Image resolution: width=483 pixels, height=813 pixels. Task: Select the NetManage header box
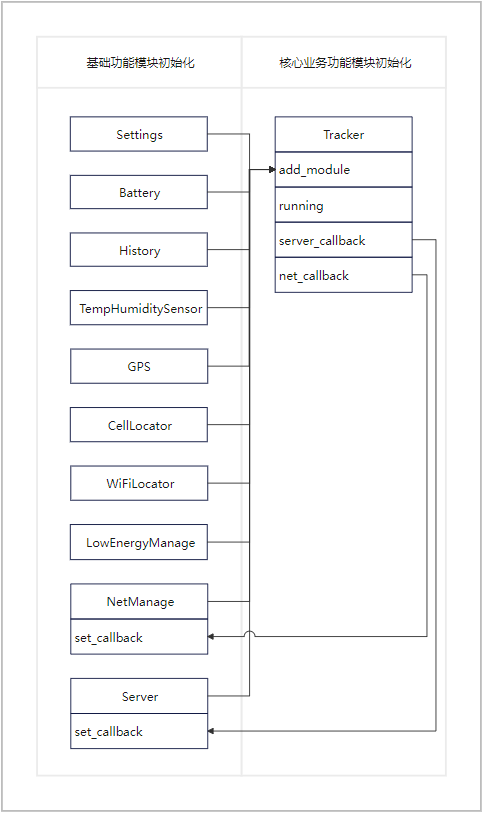point(139,601)
